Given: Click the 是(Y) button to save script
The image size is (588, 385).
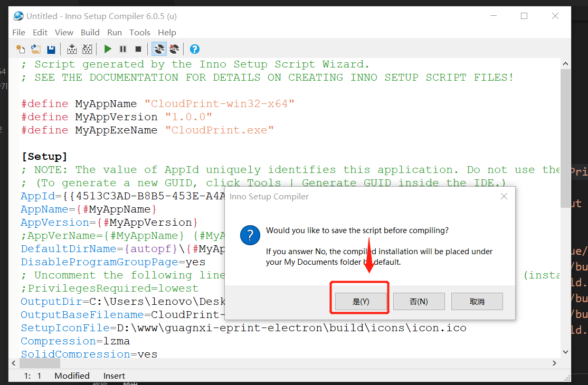Looking at the screenshot, I should [361, 302].
